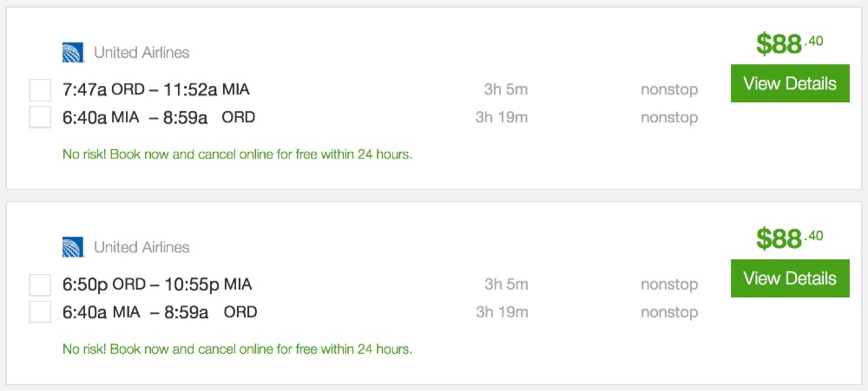Screen dimensions: 868x391
Task: Click the 3h 5m duration of the 7:47a flight
Action: pyautogui.click(x=506, y=89)
